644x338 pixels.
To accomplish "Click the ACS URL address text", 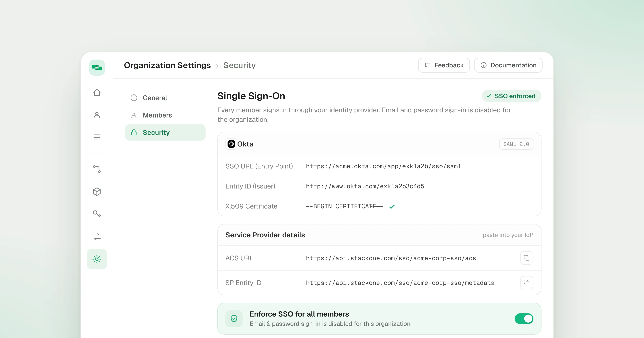I will pyautogui.click(x=391, y=258).
